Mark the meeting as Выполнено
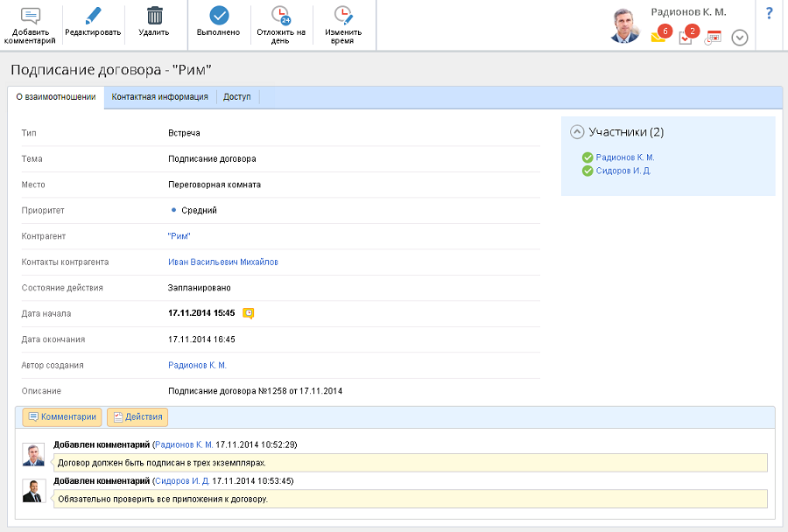 219,16
